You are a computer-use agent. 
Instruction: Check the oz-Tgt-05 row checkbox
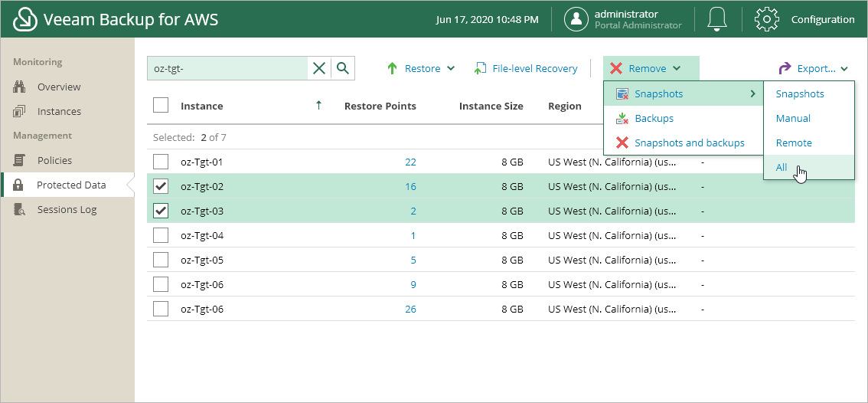pyautogui.click(x=161, y=260)
